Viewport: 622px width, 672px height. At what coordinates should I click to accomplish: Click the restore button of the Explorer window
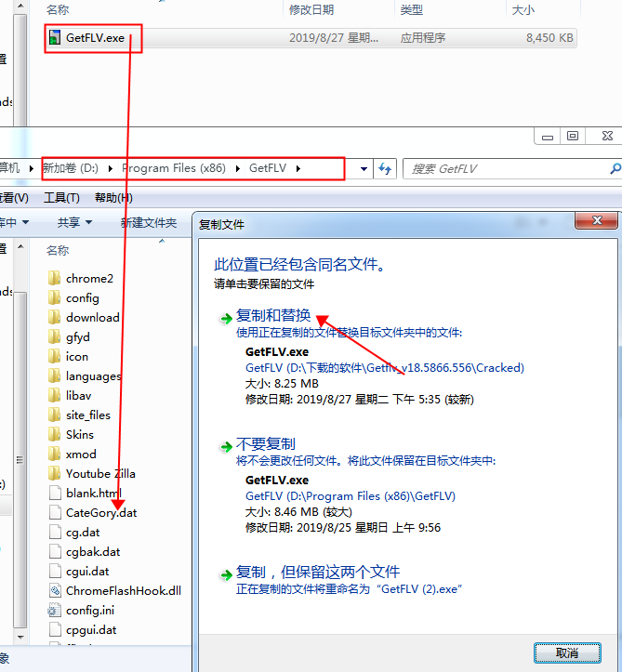click(x=573, y=137)
